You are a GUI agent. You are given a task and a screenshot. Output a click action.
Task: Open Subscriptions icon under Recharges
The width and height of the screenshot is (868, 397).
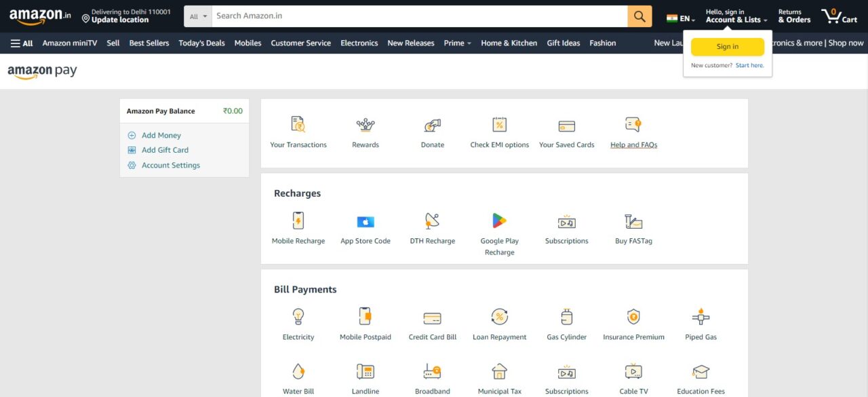pos(567,222)
